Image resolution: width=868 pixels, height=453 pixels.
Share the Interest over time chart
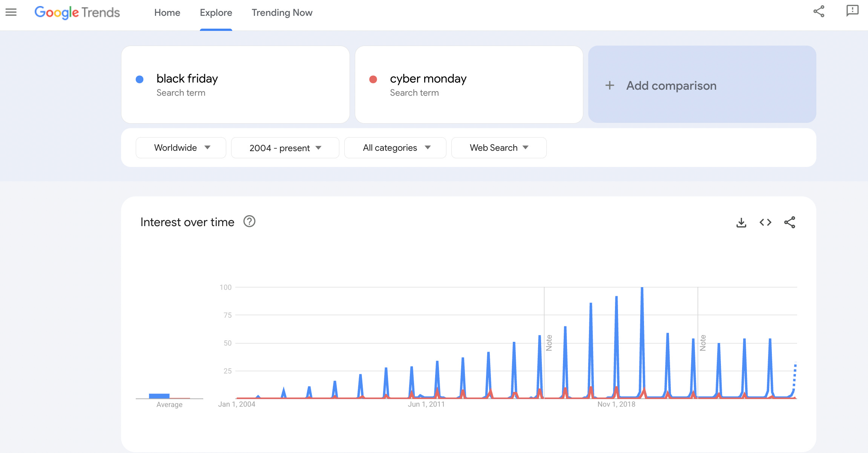pyautogui.click(x=790, y=222)
